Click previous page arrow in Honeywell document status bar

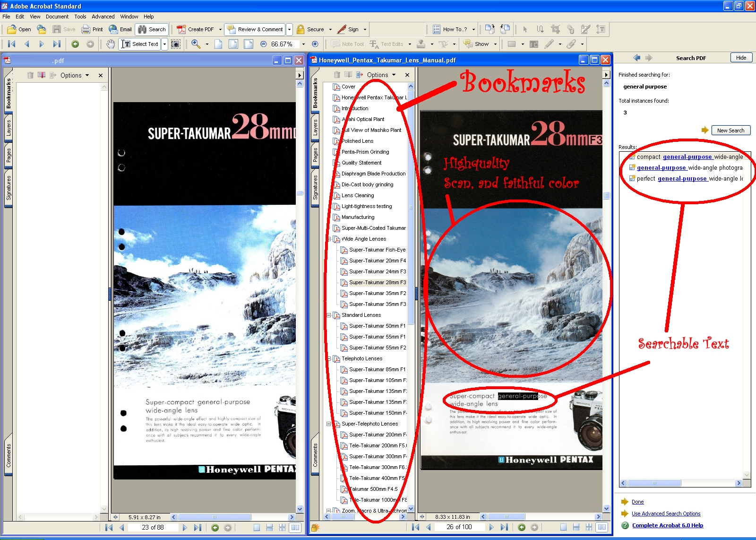point(429,527)
